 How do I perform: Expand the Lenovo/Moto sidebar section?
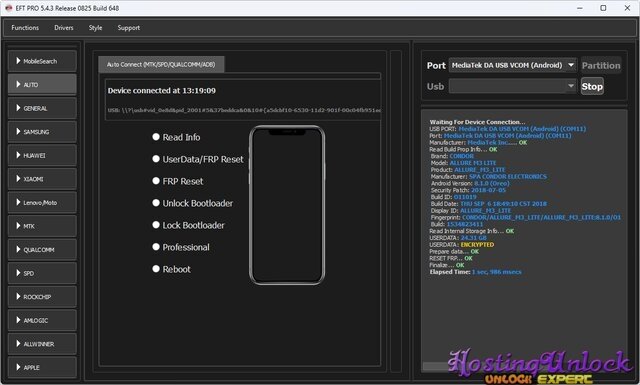[42, 203]
